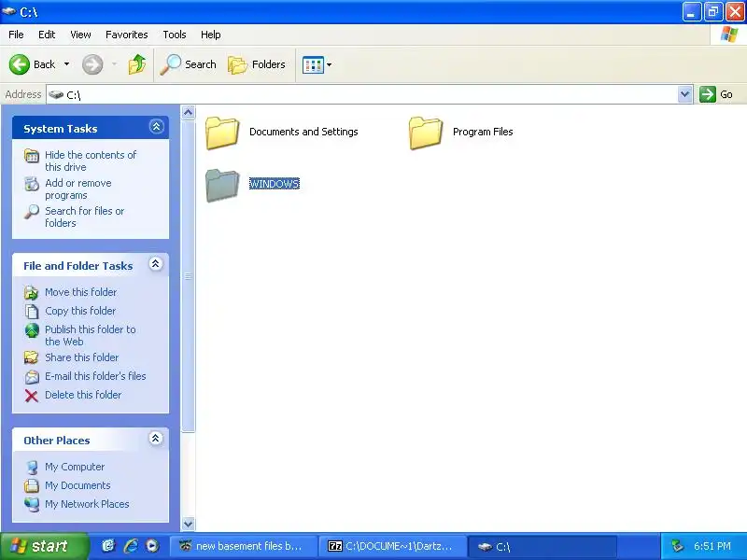Open My Documents from Other Places
Screen dimensions: 747x560
78,485
